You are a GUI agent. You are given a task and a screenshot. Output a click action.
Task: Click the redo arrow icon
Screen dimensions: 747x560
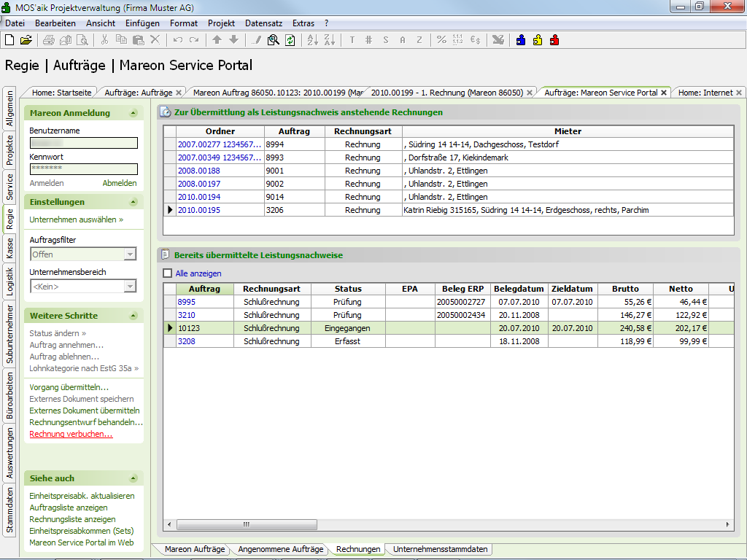[194, 40]
